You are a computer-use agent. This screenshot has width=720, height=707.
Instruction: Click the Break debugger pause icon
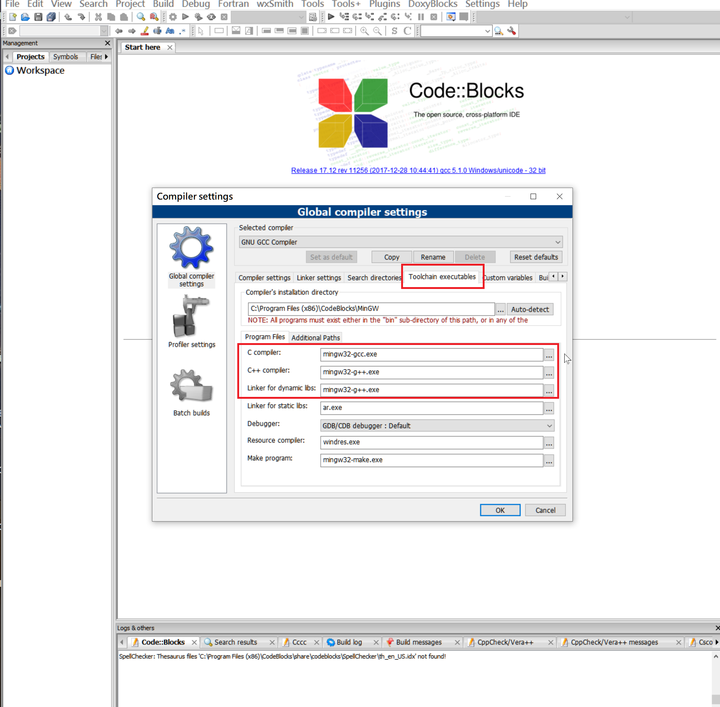(421, 17)
